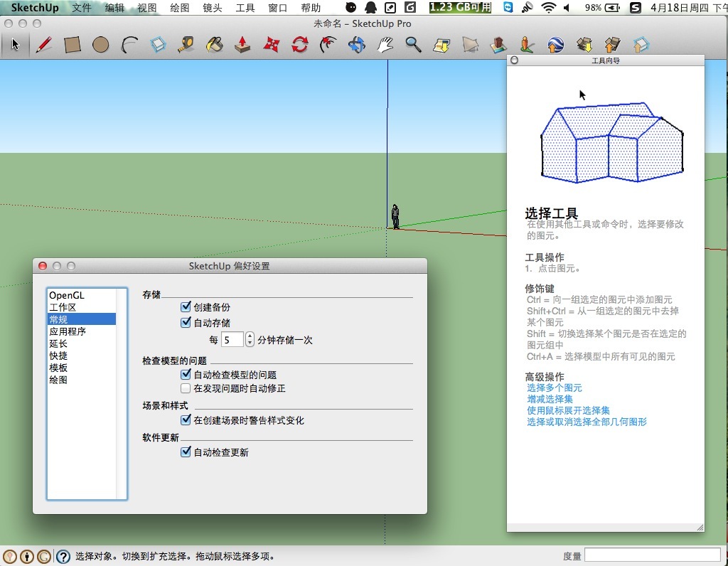Open the 窗口 menu in menu bar

[x=277, y=8]
